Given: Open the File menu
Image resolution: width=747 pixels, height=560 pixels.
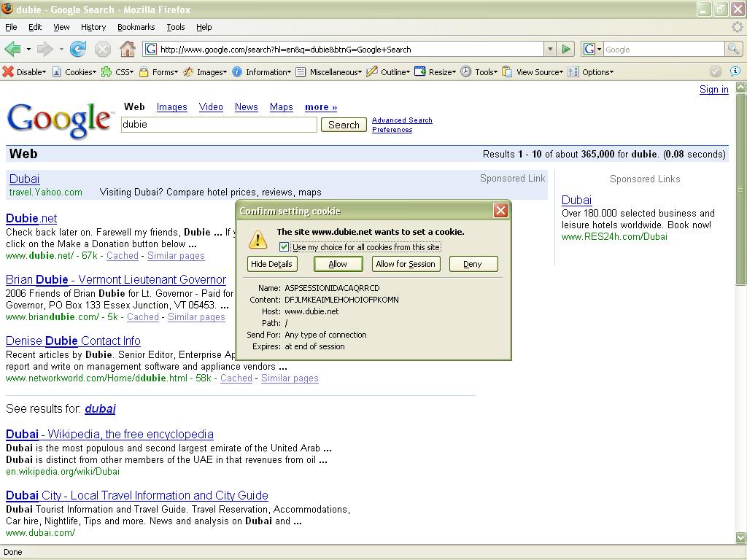Looking at the screenshot, I should (x=11, y=27).
